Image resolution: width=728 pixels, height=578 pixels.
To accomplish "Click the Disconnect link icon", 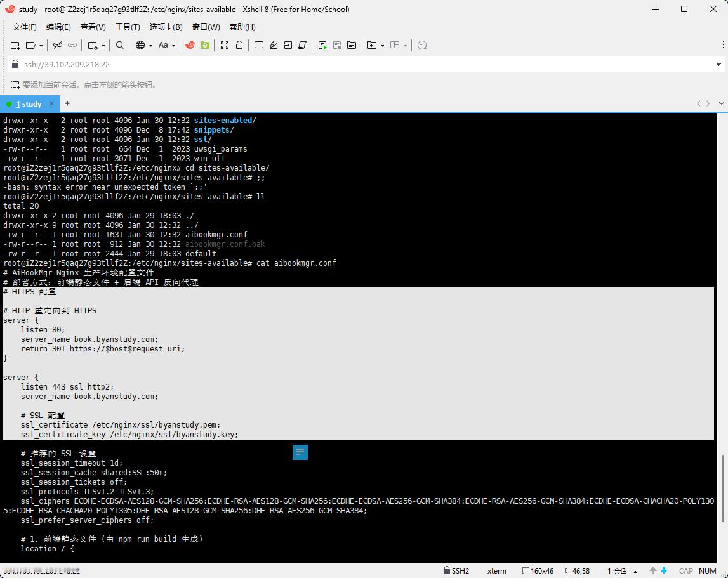I will click(58, 45).
